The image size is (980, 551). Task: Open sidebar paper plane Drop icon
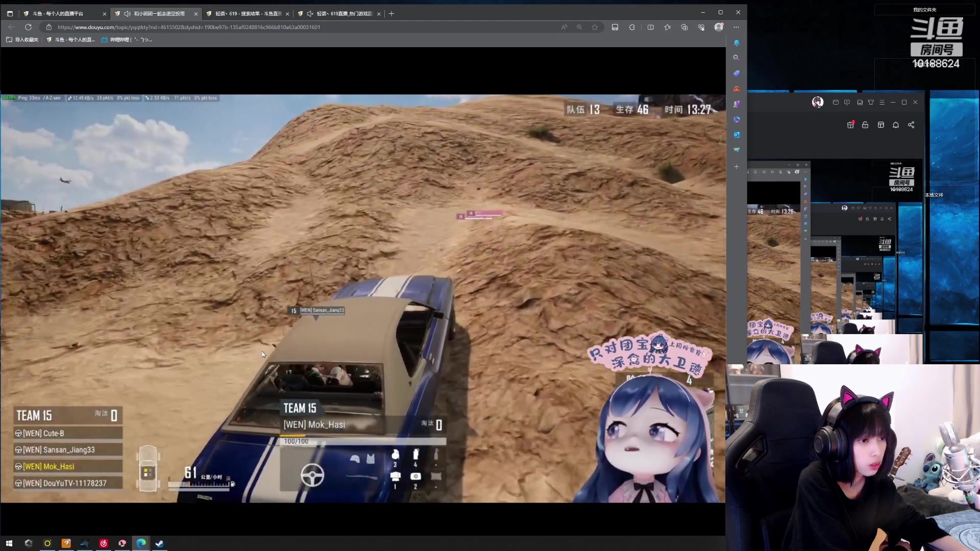[x=736, y=150]
